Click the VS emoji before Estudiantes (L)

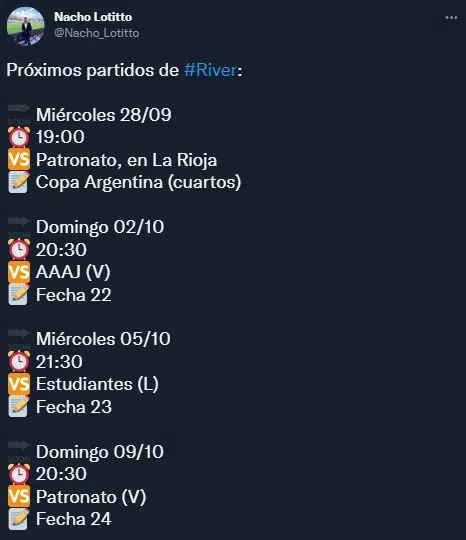point(19,384)
